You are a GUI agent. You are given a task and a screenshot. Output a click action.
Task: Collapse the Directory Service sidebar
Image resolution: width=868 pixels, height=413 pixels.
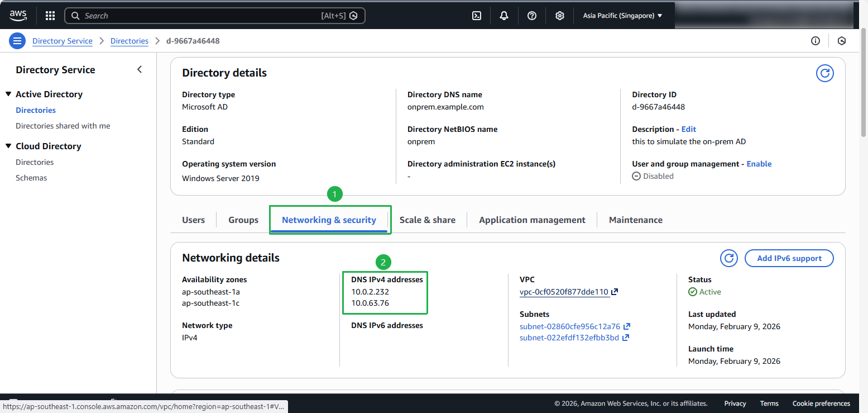click(x=140, y=70)
